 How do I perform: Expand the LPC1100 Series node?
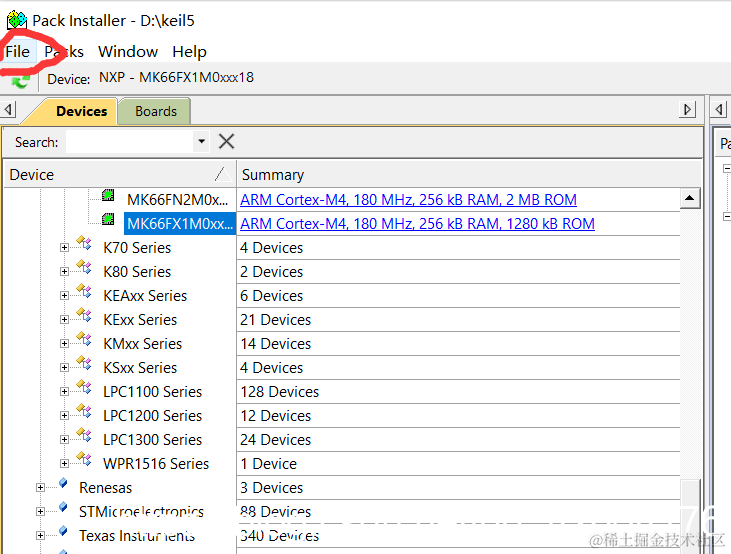[64, 392]
